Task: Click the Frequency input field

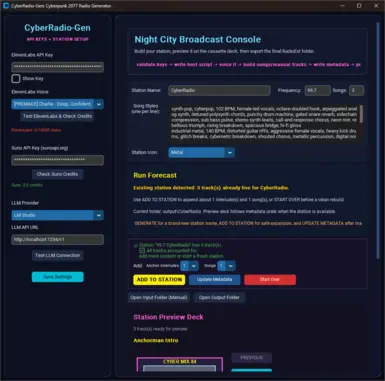Action: click(317, 90)
